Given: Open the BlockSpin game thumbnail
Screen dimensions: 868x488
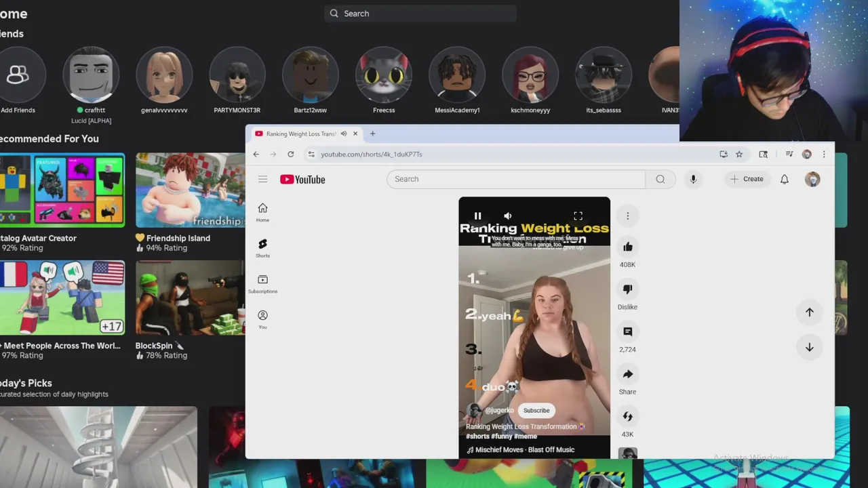Looking at the screenshot, I should 190,298.
